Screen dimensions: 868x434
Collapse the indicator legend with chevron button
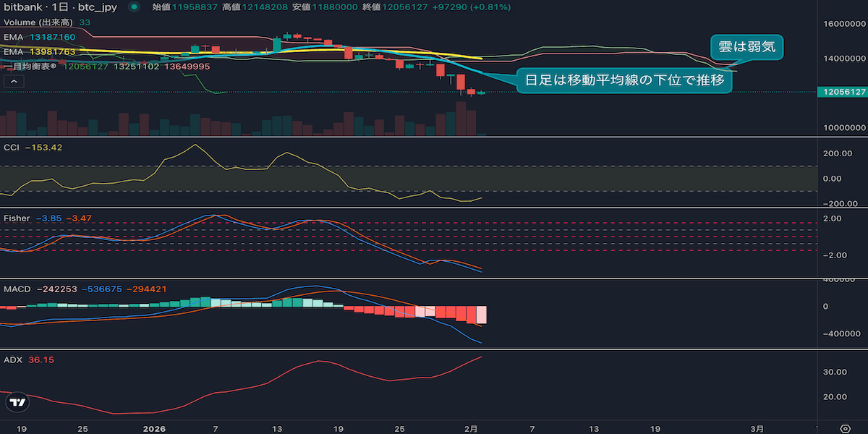point(13,82)
